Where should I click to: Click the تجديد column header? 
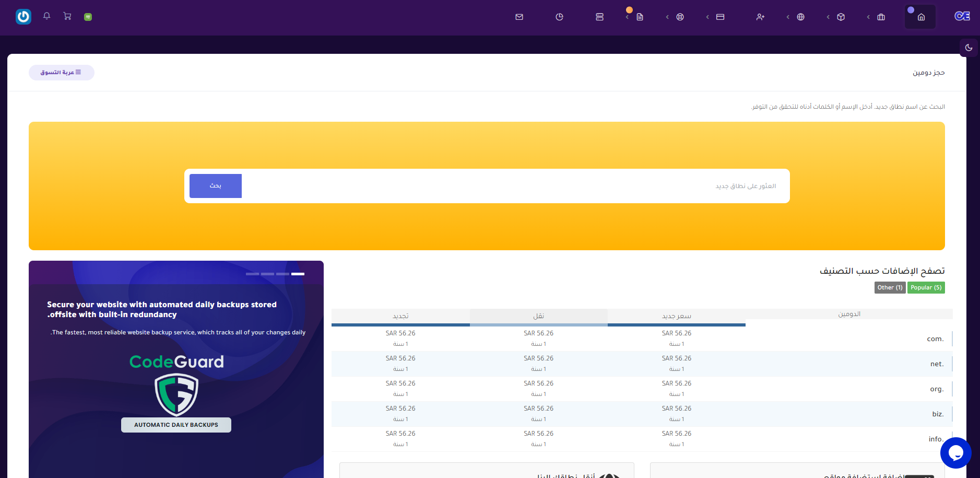[x=400, y=316]
